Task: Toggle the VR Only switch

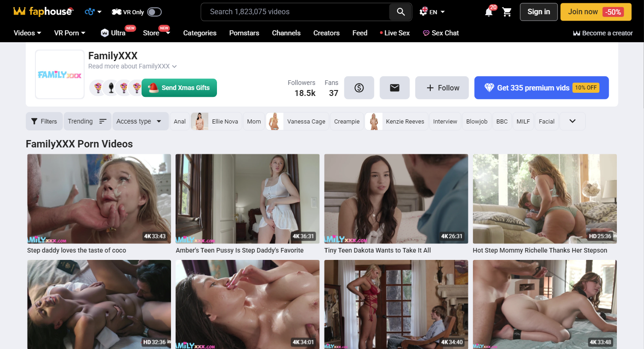Action: click(x=154, y=12)
